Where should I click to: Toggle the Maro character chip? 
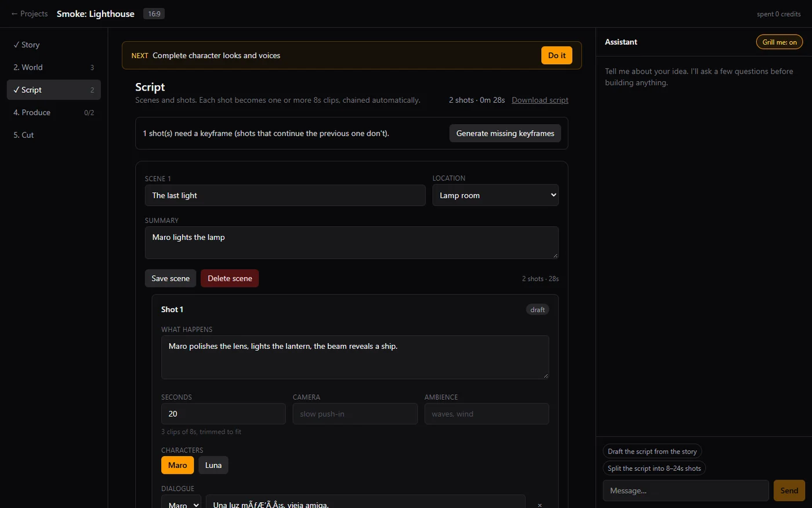177,465
